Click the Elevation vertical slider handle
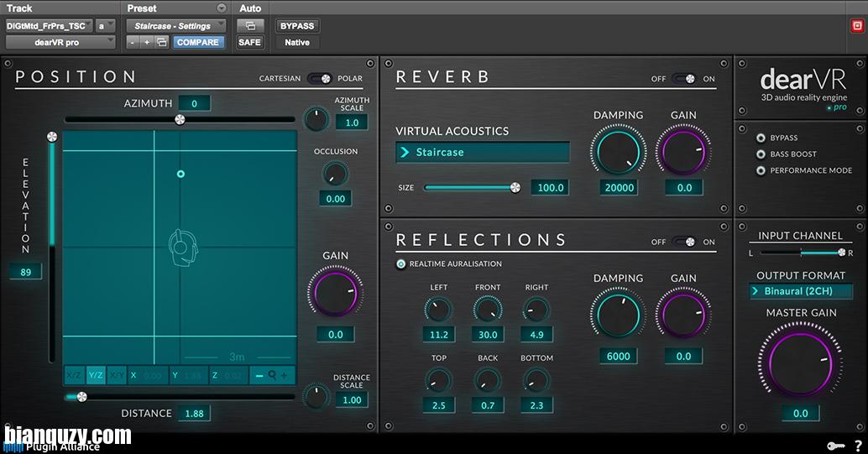Viewport: 868px width, 454px height. click(x=52, y=137)
